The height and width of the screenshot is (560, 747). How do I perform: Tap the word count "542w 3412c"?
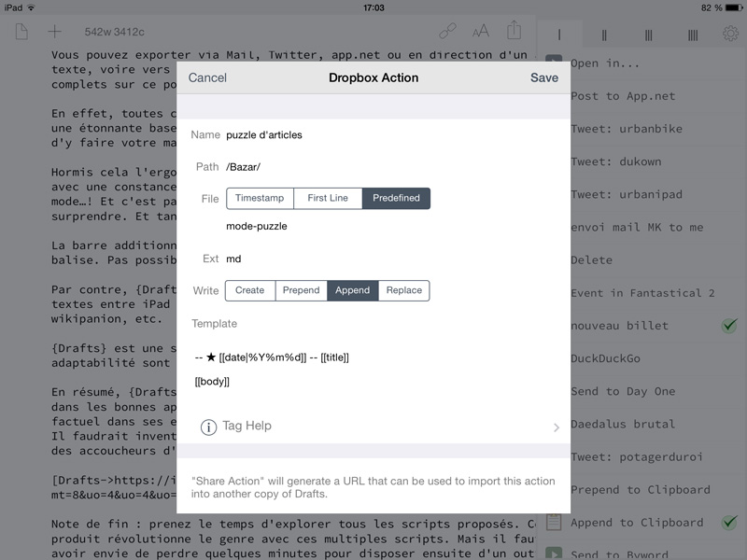point(114,32)
